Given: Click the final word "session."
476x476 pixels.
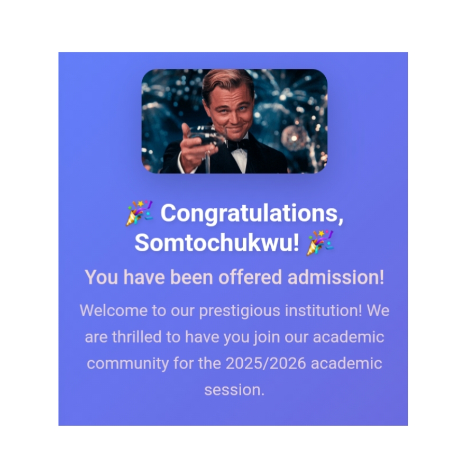Looking at the screenshot, I should (x=234, y=390).
